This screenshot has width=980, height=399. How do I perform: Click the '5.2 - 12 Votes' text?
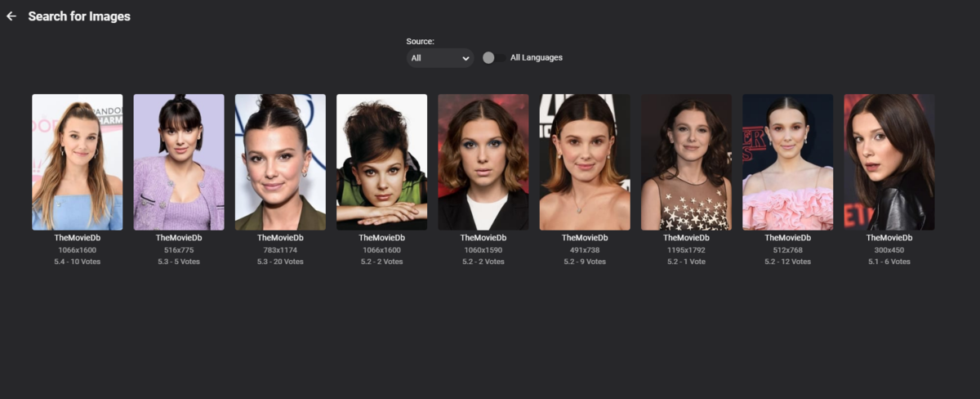click(x=787, y=262)
